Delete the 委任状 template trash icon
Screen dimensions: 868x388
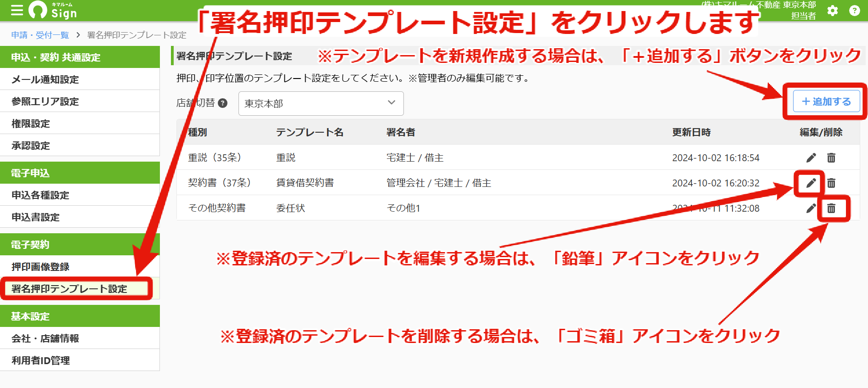[831, 208]
